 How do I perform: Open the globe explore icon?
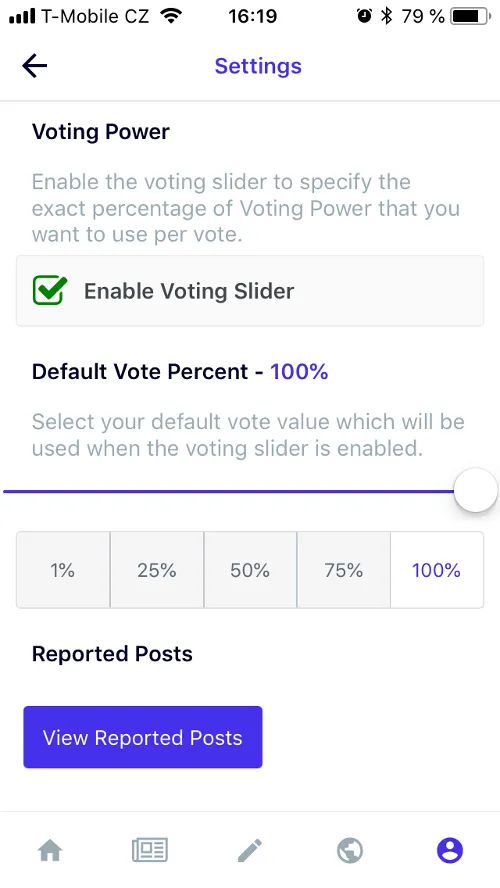tap(350, 850)
